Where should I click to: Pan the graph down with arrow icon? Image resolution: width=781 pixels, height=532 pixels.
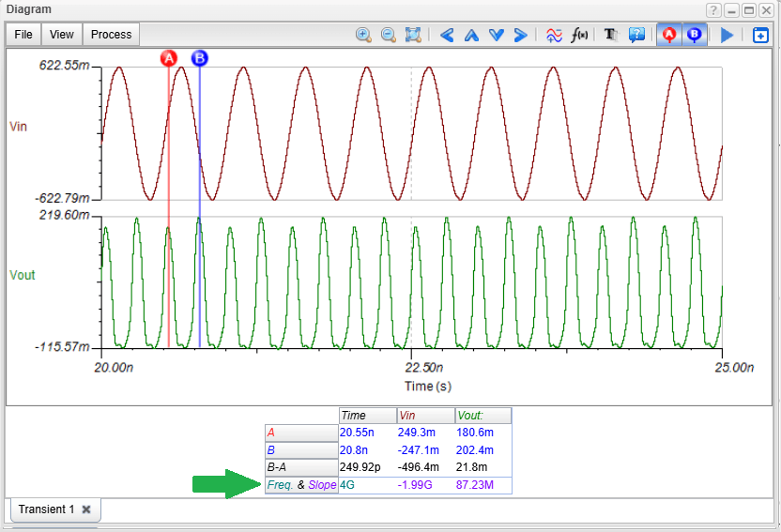496,35
